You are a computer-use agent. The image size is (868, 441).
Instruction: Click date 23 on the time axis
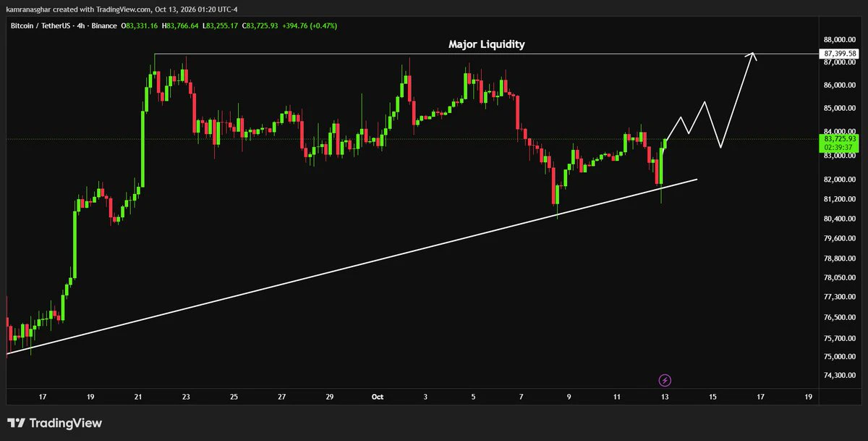point(186,396)
